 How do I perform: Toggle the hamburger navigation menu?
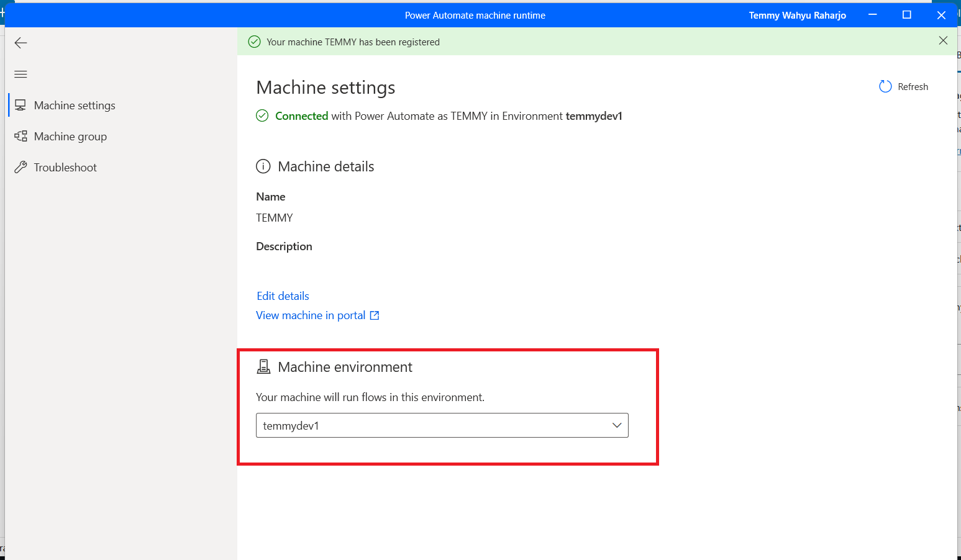[x=20, y=75]
